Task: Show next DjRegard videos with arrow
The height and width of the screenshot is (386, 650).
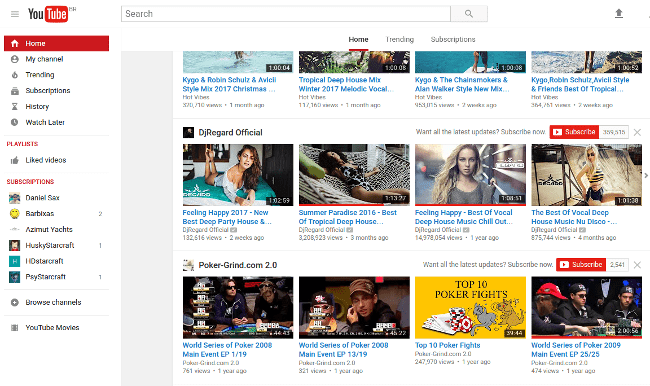Action: click(x=646, y=175)
